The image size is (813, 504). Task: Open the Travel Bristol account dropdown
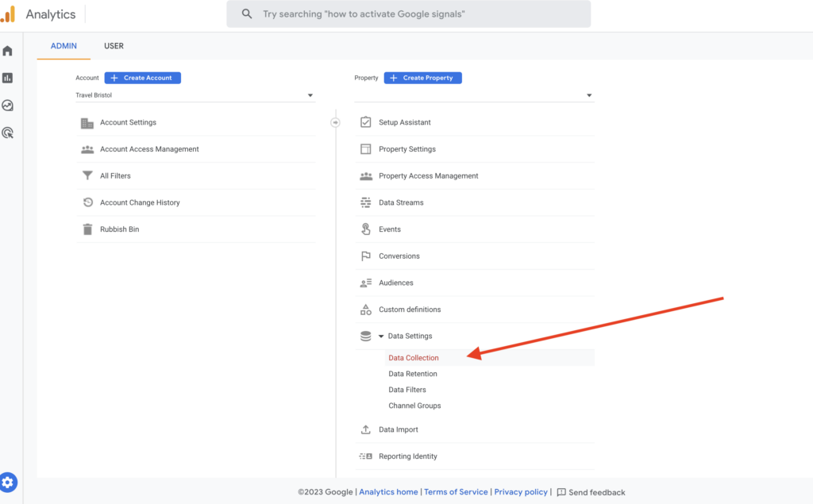point(195,95)
